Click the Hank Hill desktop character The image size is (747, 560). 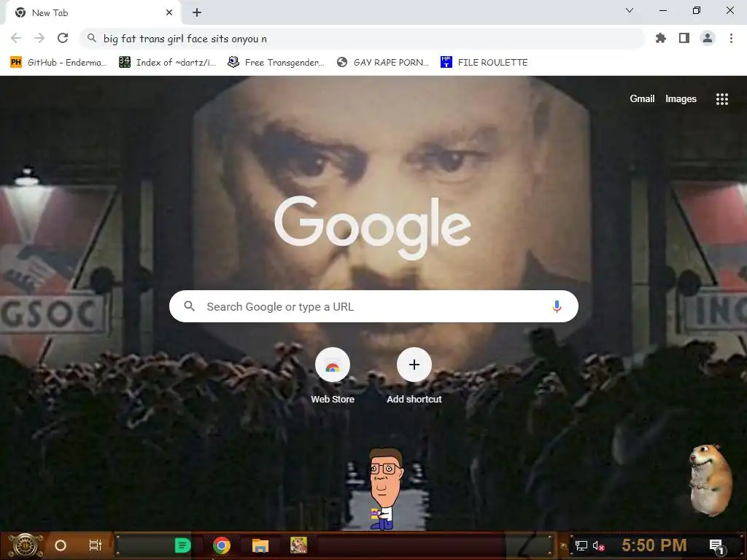pos(385,489)
